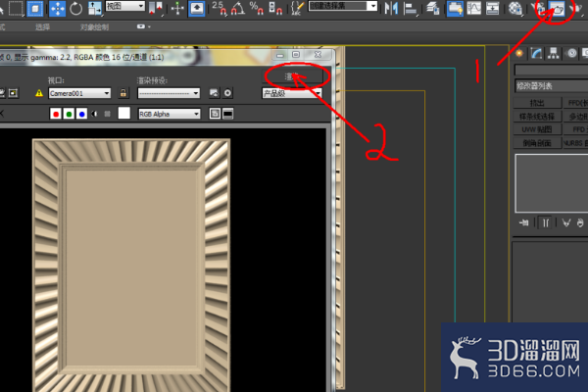This screenshot has width=588, height=392.
Task: Toggle the red channel display
Action: pyautogui.click(x=56, y=114)
